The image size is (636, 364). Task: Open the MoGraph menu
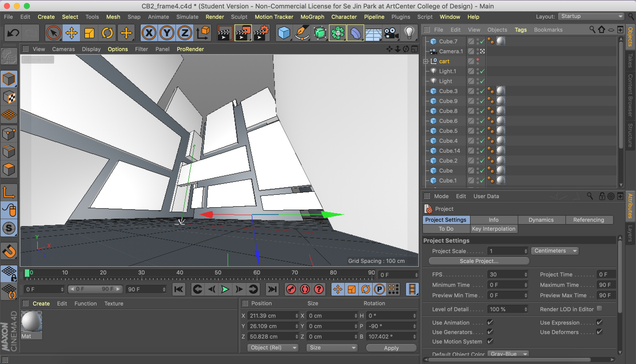click(312, 17)
